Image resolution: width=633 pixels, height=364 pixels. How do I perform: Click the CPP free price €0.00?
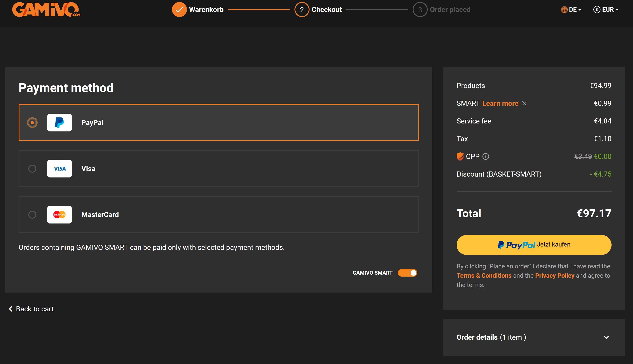click(602, 156)
